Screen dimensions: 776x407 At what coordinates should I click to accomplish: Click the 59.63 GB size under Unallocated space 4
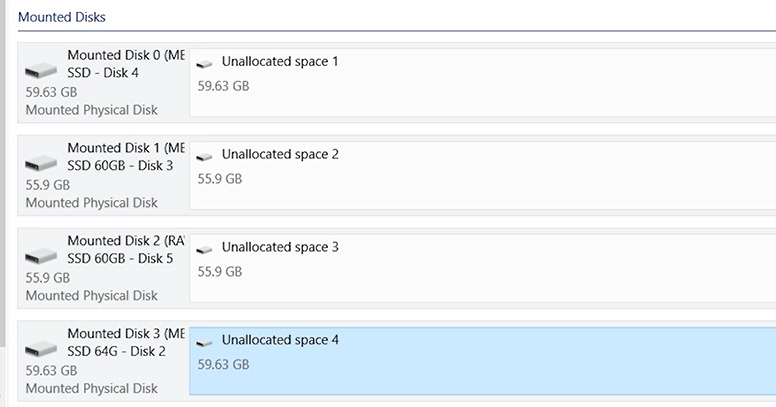point(223,365)
